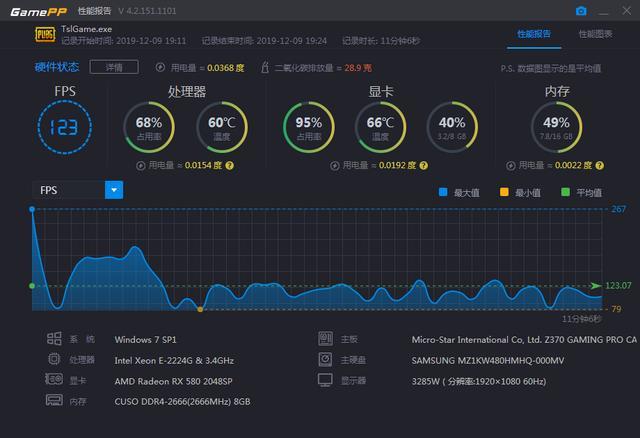640x438 pixels.
Task: Open the FPS chart metric dropdown
Action: click(x=114, y=190)
